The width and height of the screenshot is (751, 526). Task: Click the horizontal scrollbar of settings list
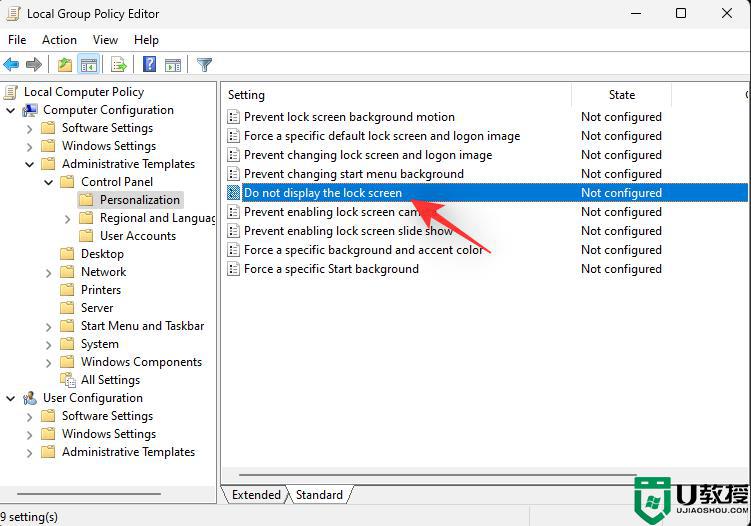(437, 475)
